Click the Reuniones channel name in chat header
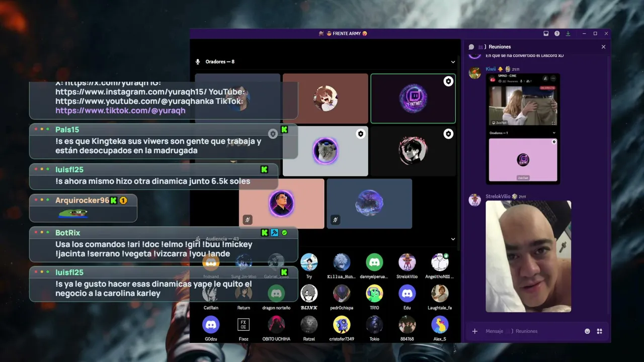 500,47
